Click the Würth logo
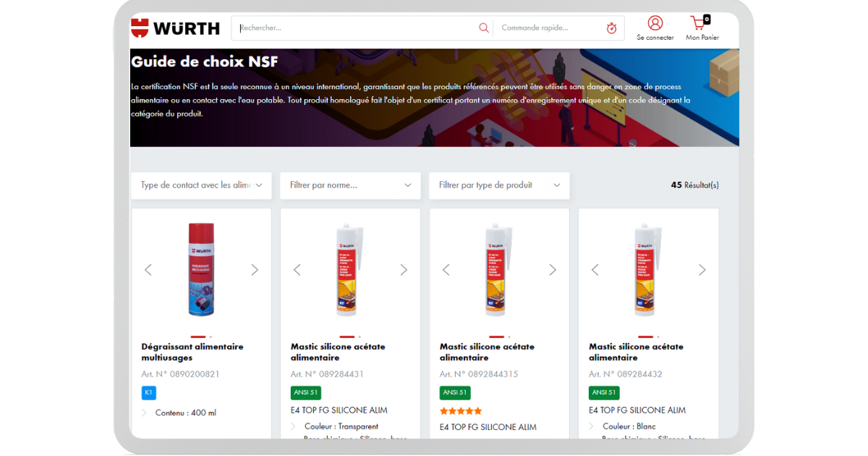Viewport: 868px width, 456px height. click(174, 28)
